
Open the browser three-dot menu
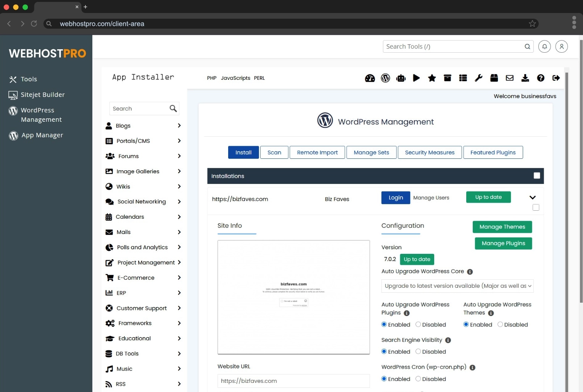click(x=574, y=23)
